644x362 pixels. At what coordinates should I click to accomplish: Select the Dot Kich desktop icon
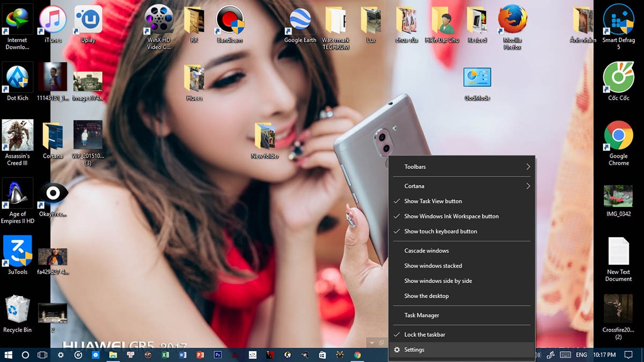(17, 82)
